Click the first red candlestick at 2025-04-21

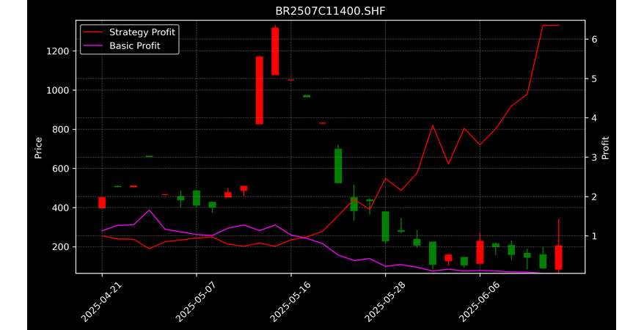tap(102, 202)
